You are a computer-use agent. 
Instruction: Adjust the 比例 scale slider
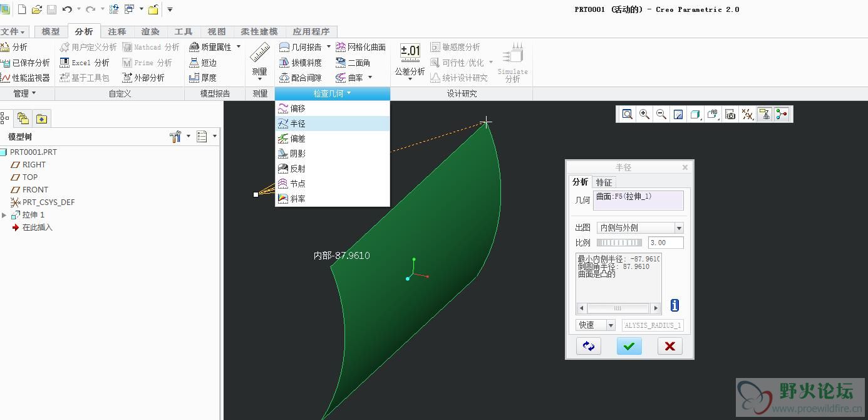pos(619,243)
